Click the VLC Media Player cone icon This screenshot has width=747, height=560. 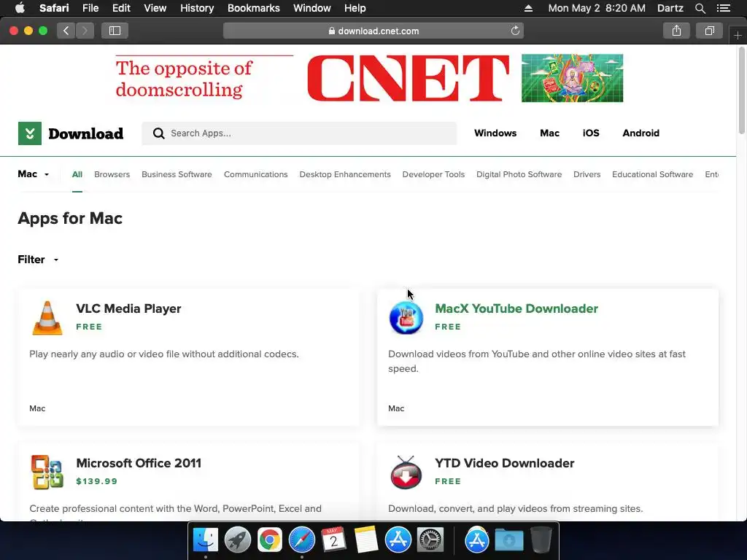[47, 318]
